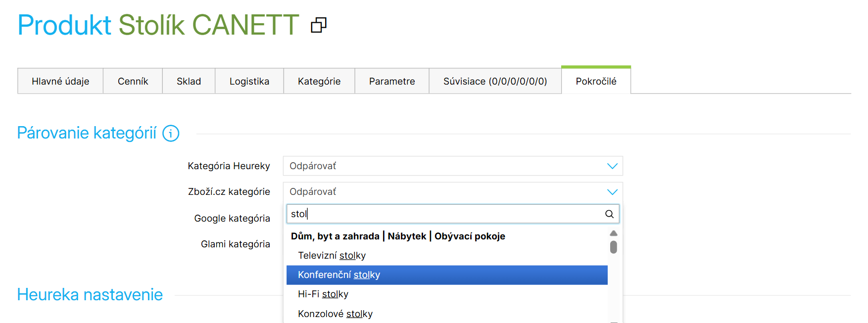Image resolution: width=868 pixels, height=323 pixels.
Task: Open the Parametre tab
Action: click(391, 81)
